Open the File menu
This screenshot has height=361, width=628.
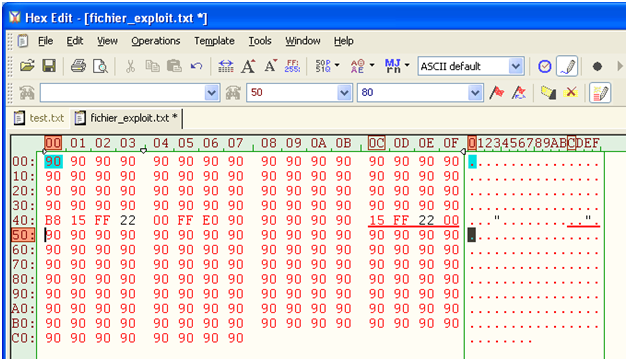tap(45, 41)
